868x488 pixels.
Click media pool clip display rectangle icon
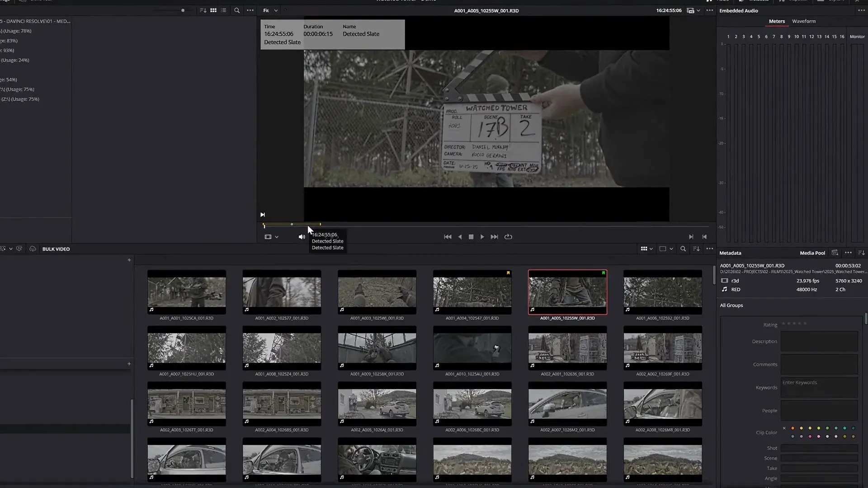tap(663, 249)
